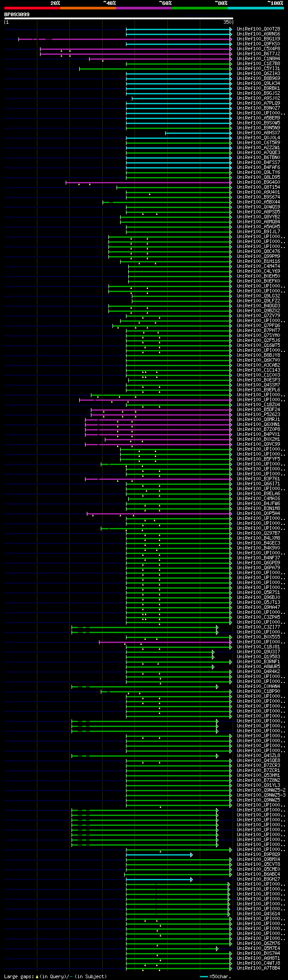Select hit label UniRef100_Q9LG32
This screenshot has height=980, width=288.
click(258, 296)
